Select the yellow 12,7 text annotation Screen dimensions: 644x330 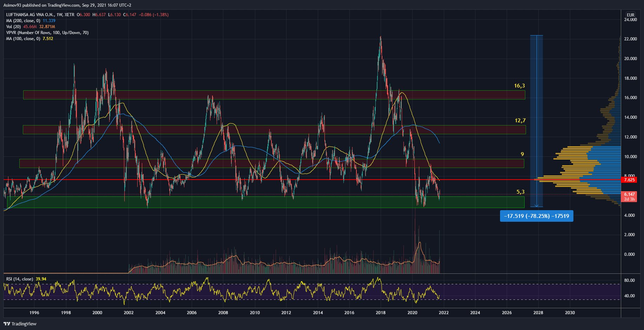coord(520,121)
